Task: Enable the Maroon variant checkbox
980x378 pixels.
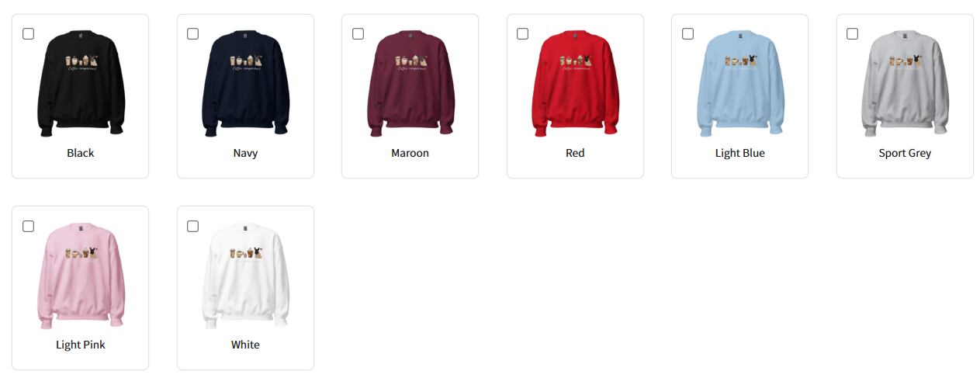Action: [358, 34]
